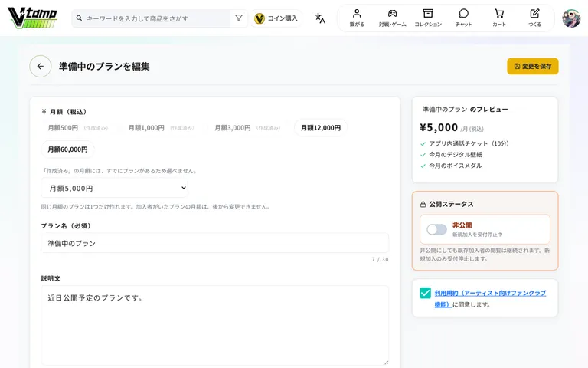Select the 月額60,000円 price option
The width and height of the screenshot is (588, 368).
click(67, 149)
